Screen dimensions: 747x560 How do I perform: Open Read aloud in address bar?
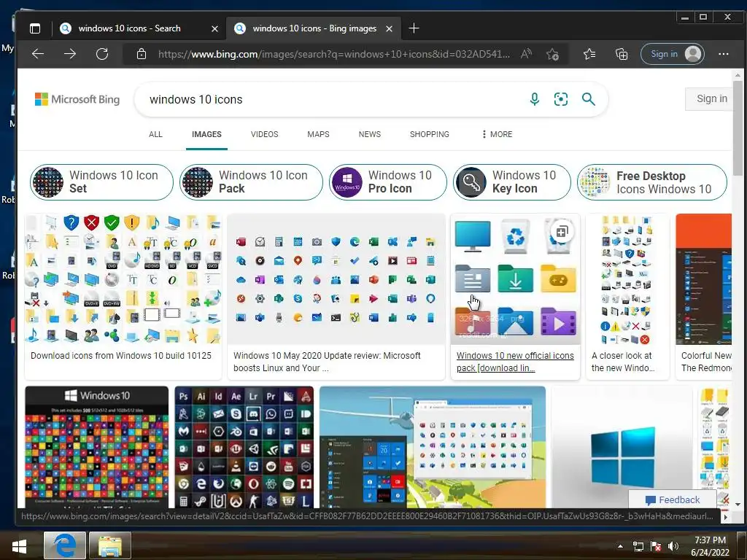point(526,54)
